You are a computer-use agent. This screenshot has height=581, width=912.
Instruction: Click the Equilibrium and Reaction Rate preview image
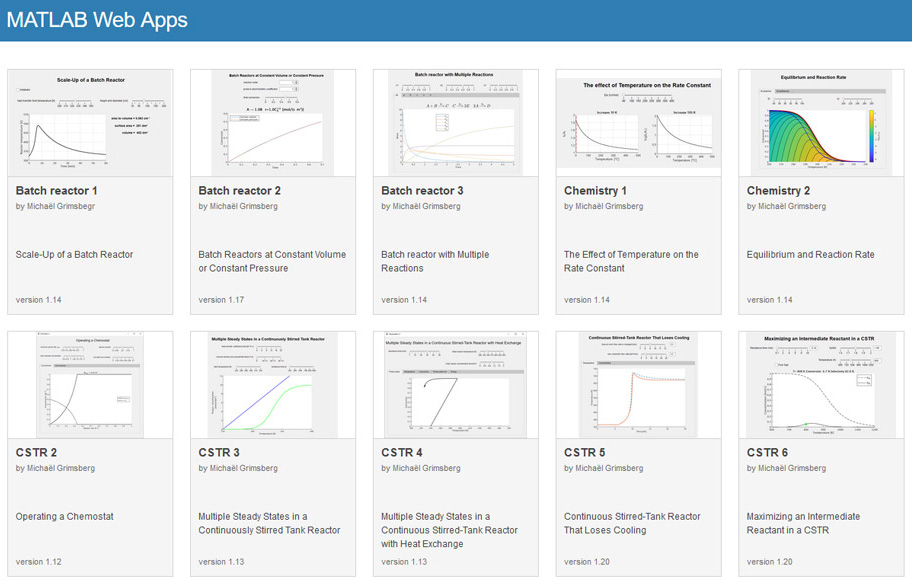click(x=821, y=120)
